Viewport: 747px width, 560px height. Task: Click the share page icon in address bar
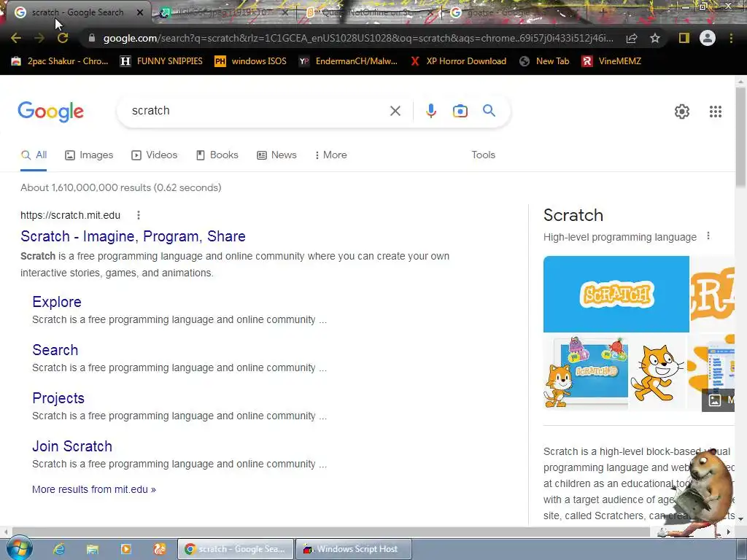point(632,38)
